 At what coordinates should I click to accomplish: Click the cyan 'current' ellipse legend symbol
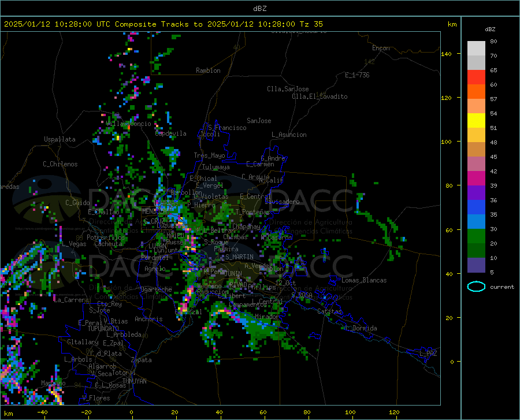point(476,287)
